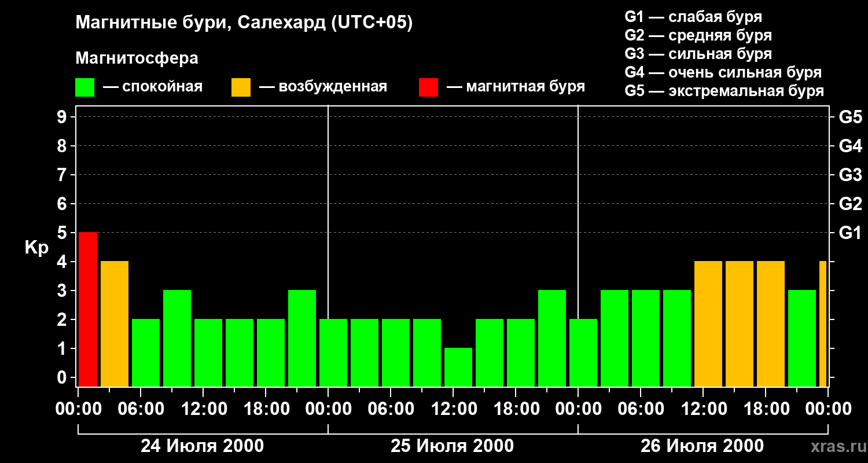Click the 'G1' label on the right axis
The image size is (868, 463).
pos(850,233)
